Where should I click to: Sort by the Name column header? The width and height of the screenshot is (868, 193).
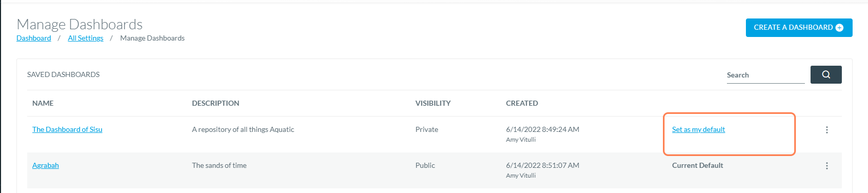click(x=43, y=103)
